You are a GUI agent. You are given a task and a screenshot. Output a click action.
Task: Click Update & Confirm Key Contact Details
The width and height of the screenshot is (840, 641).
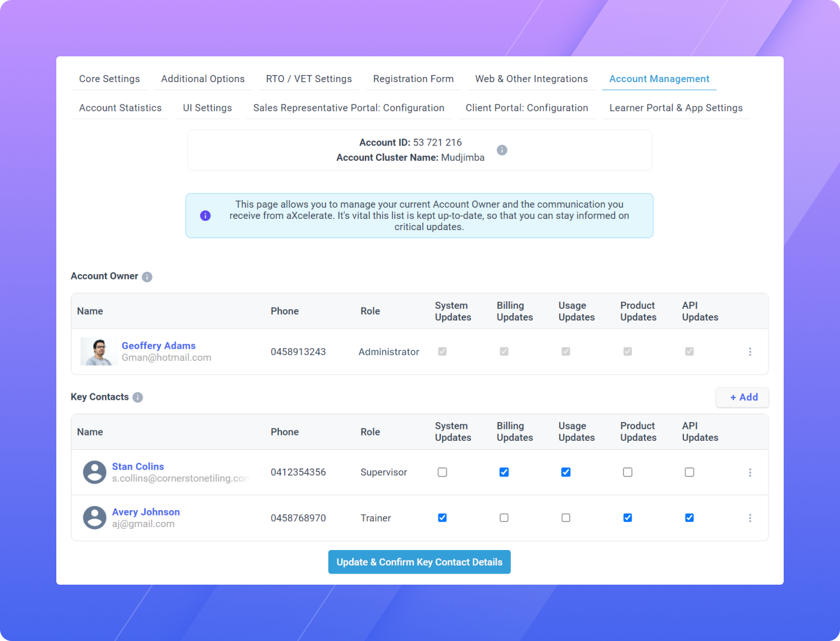coord(419,562)
